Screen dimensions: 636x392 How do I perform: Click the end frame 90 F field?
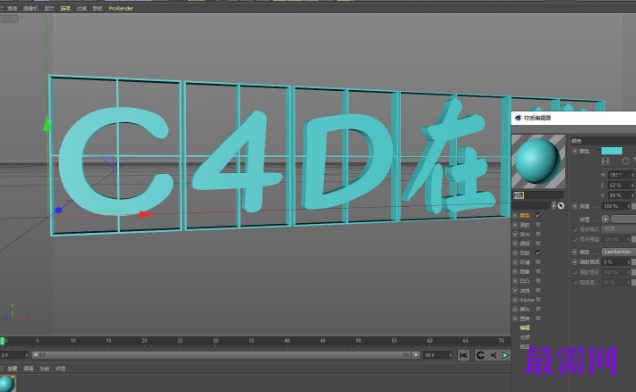pyautogui.click(x=438, y=355)
